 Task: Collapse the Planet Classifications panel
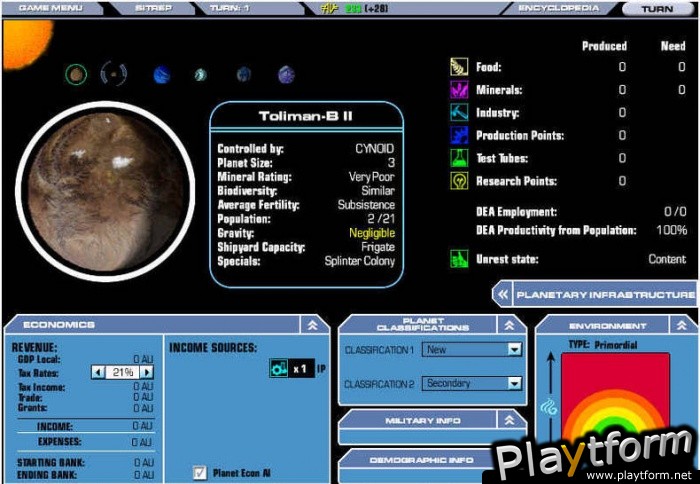click(x=509, y=325)
